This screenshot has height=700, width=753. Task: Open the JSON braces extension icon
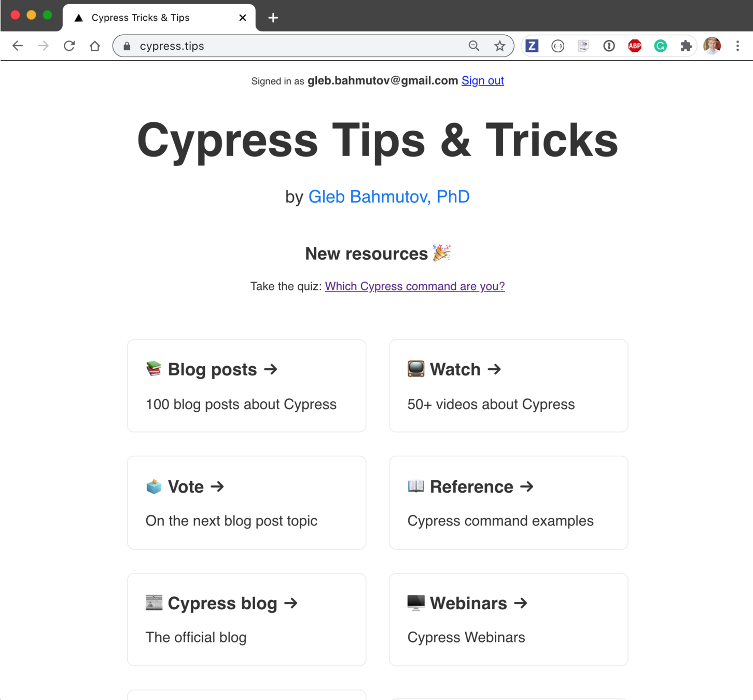(557, 46)
